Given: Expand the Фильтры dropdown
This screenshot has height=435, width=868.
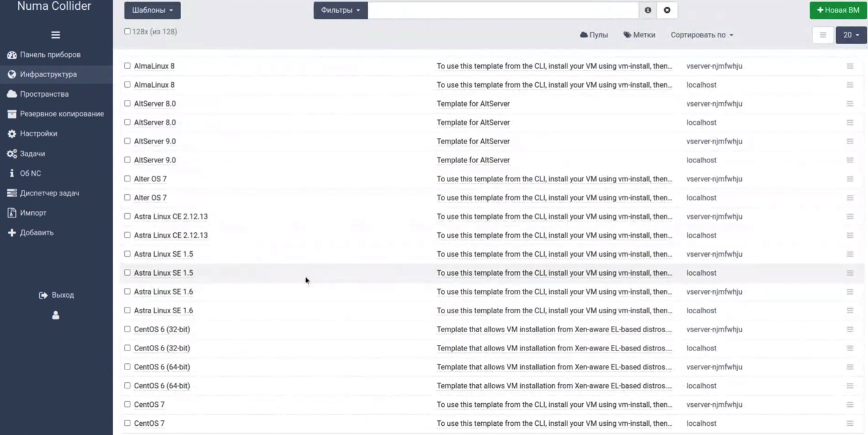Looking at the screenshot, I should 340,10.
